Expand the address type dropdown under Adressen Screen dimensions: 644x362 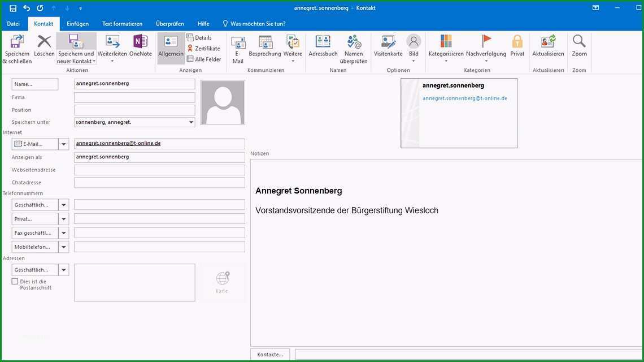pyautogui.click(x=64, y=270)
